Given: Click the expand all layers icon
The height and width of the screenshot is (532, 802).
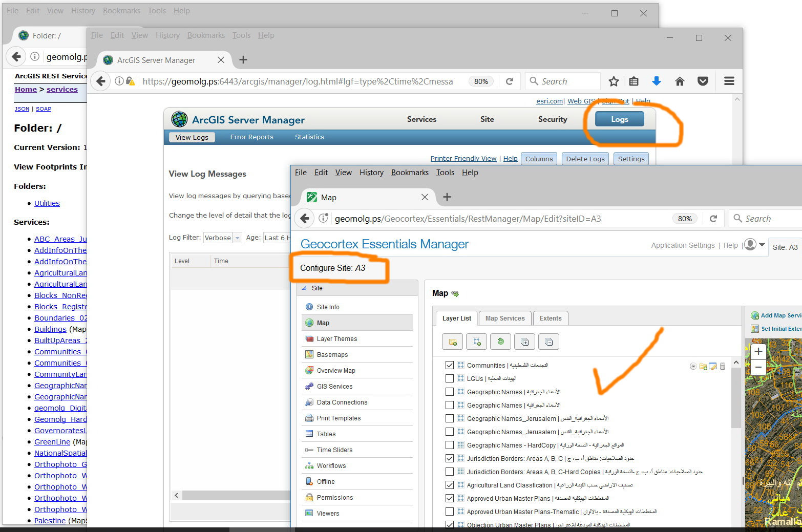Looking at the screenshot, I should click(525, 342).
